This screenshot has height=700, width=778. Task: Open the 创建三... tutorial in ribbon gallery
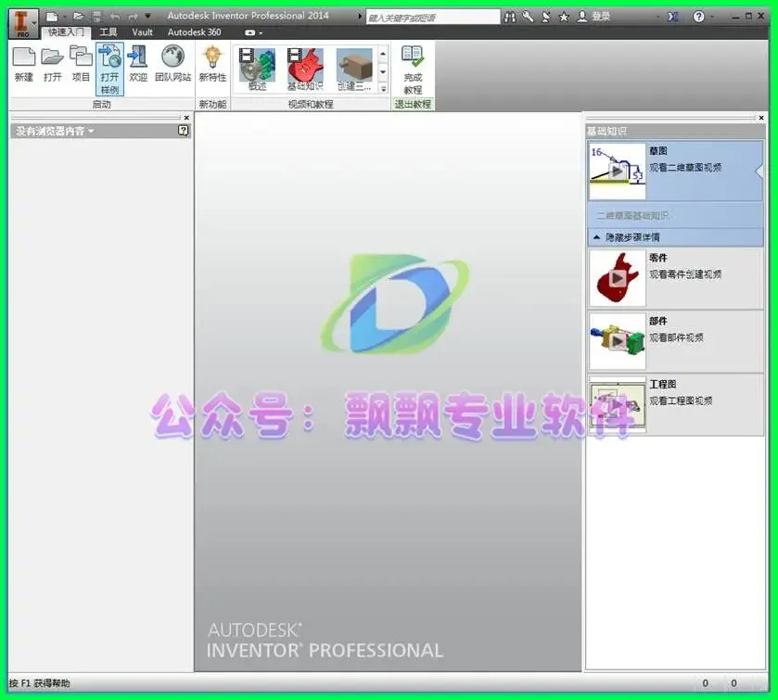pos(354,70)
